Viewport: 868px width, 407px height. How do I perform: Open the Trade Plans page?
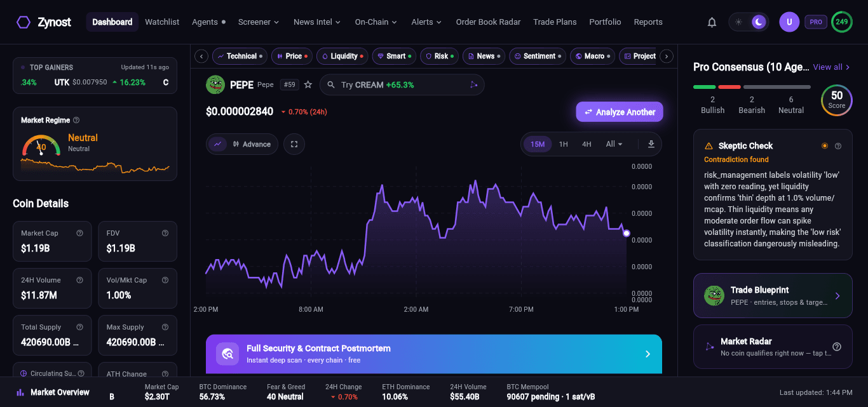coord(555,22)
